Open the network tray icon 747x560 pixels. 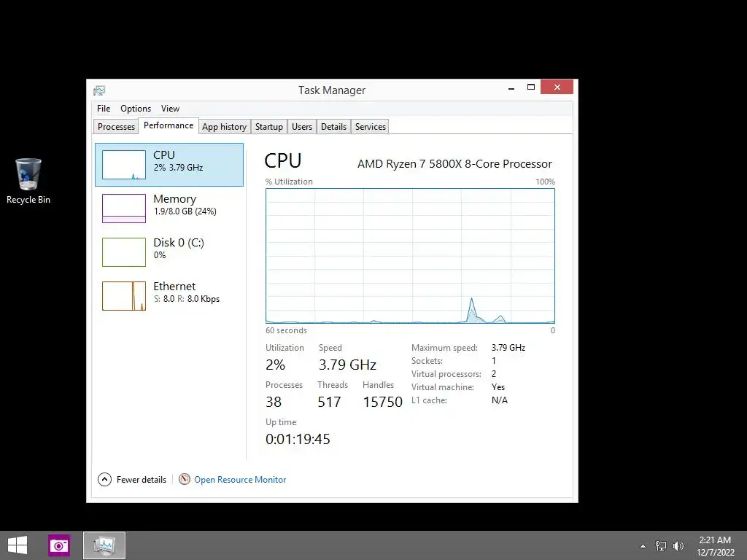point(661,545)
